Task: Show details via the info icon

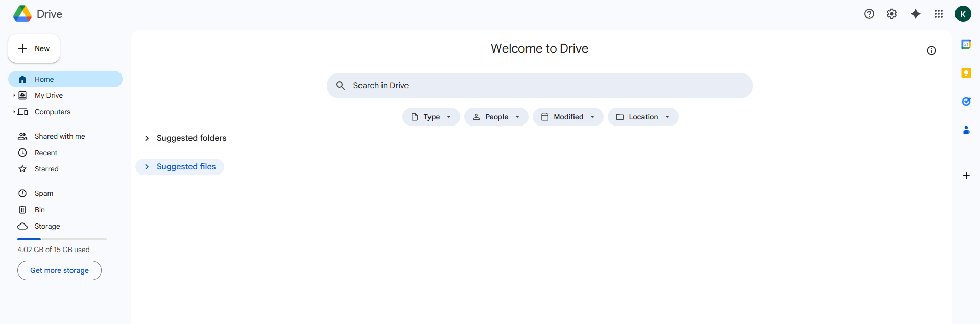Action: coord(931,51)
